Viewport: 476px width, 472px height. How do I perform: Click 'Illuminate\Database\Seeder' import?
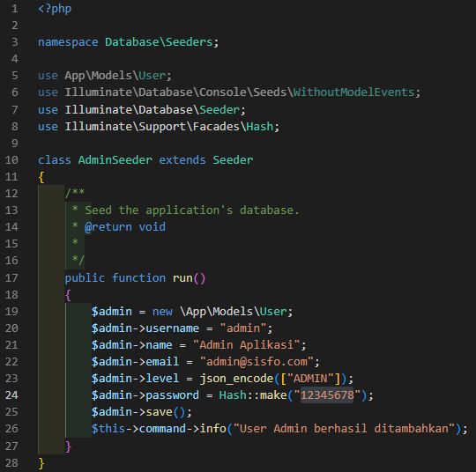[x=152, y=109]
